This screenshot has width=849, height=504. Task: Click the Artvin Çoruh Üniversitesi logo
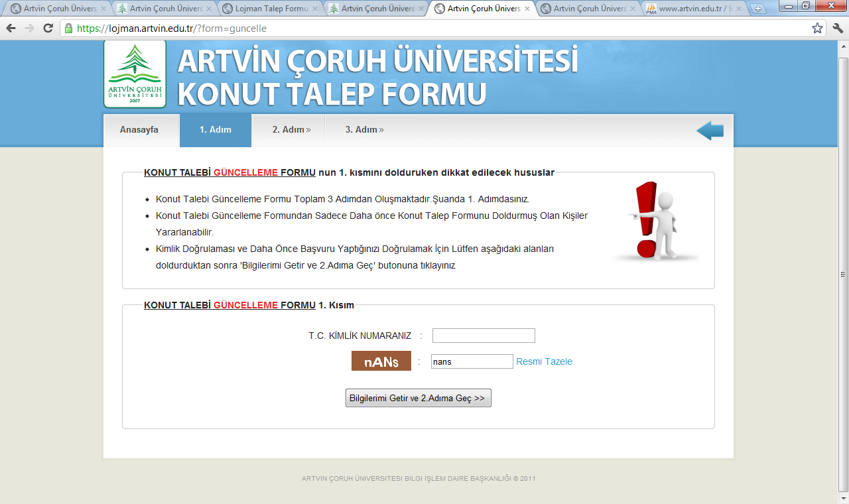tap(135, 74)
